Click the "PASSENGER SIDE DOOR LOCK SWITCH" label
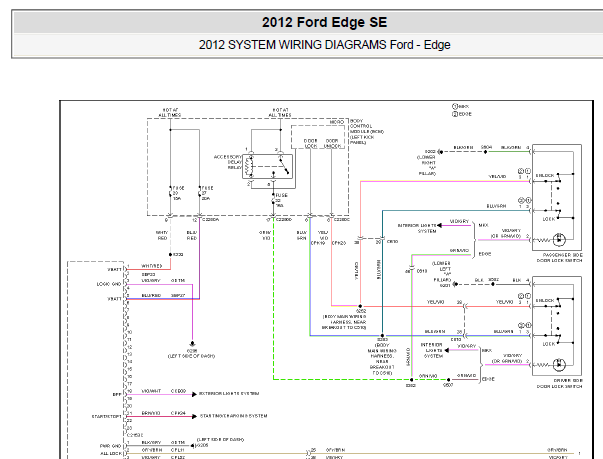The height and width of the screenshot is (459, 603). point(560,258)
